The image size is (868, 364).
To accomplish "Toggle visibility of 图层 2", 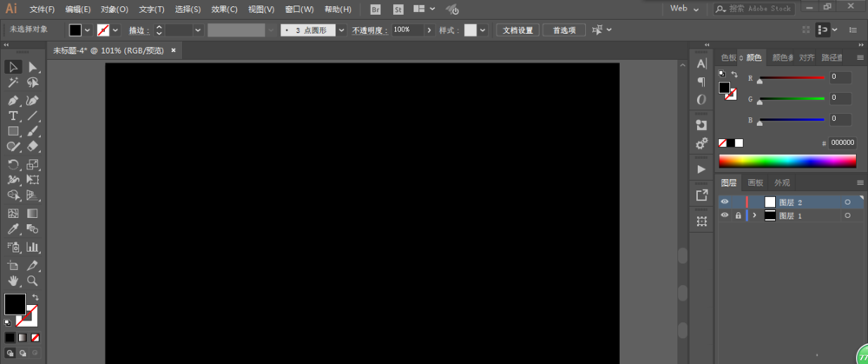I will pyautogui.click(x=725, y=202).
